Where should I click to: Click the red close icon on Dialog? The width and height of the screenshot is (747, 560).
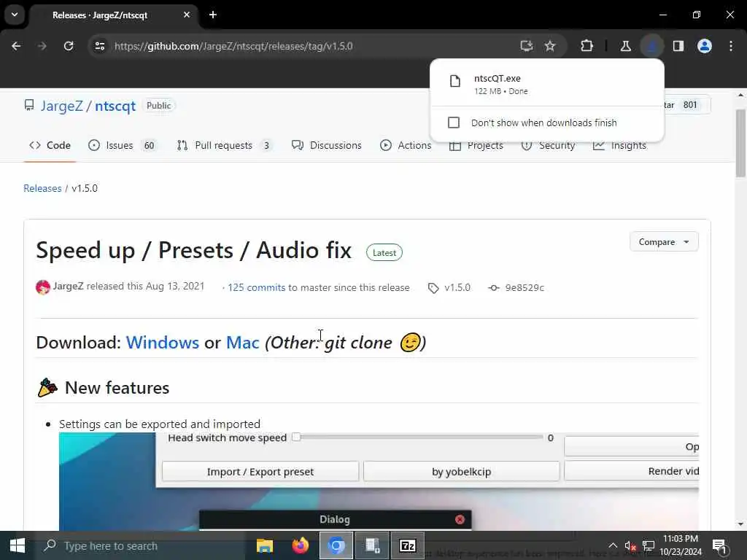tap(460, 519)
